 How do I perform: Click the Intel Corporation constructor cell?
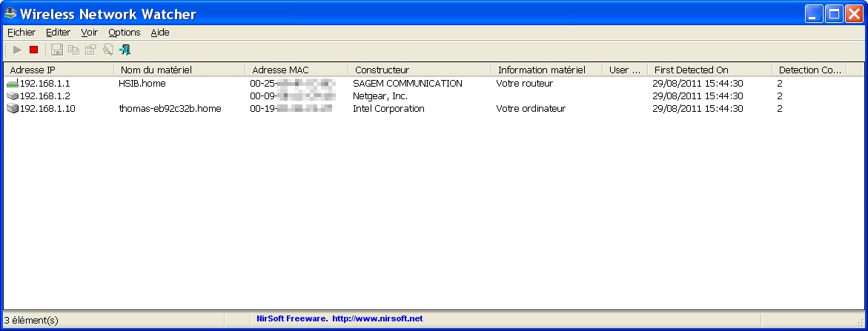[x=388, y=109]
